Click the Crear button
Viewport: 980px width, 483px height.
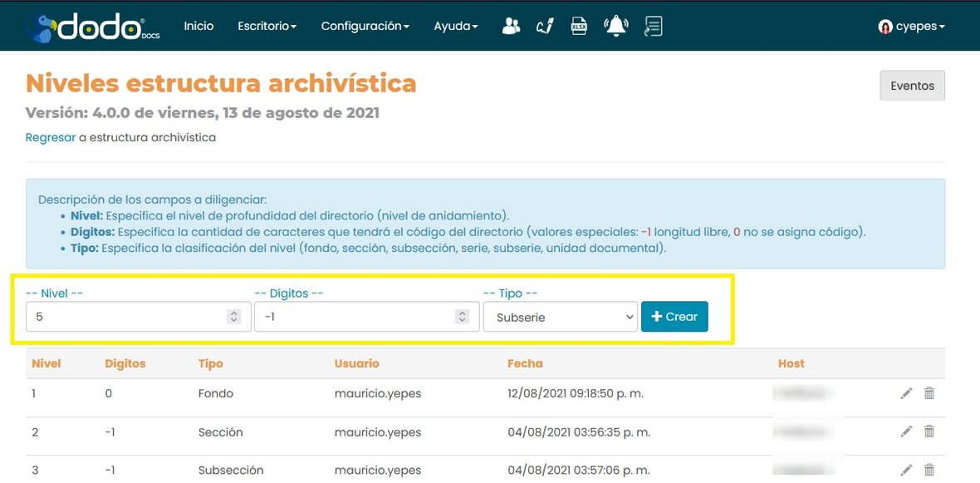[674, 317]
